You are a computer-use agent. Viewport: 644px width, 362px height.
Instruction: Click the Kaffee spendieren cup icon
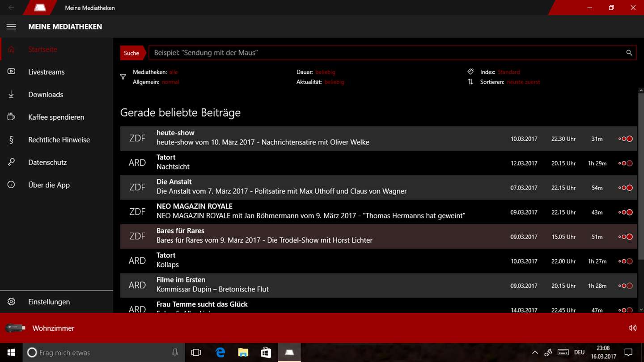11,117
